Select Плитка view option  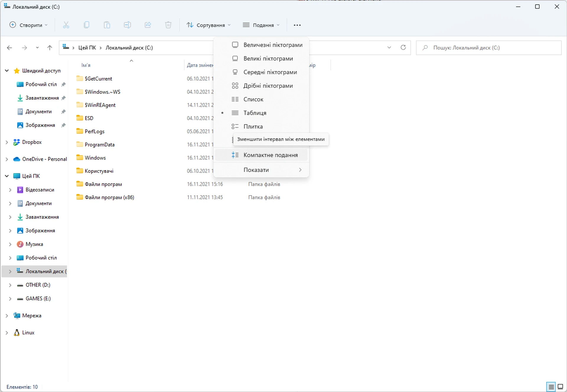261,126
